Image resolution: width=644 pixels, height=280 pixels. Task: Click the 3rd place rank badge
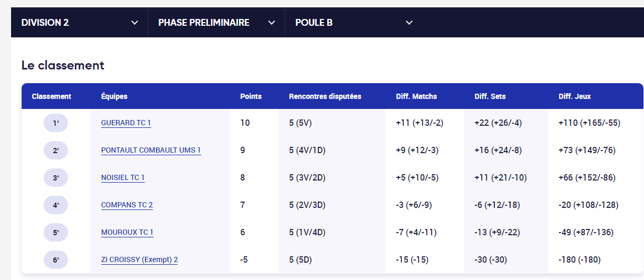click(56, 178)
